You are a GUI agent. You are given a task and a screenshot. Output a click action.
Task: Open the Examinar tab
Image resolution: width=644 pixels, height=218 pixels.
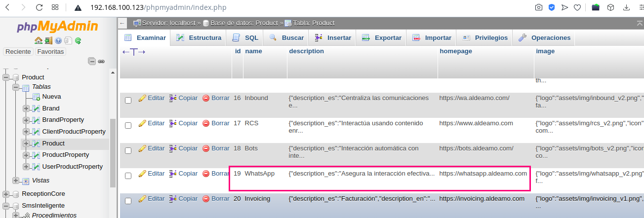(x=145, y=37)
